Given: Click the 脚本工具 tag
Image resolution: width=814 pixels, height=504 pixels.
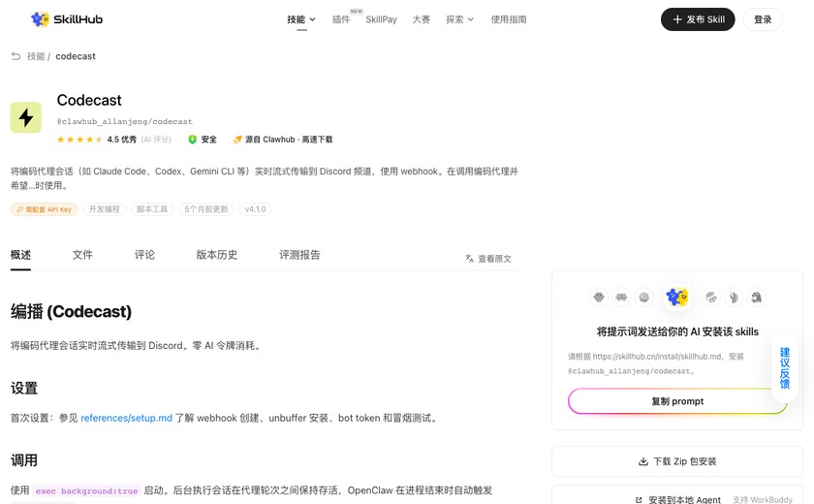Looking at the screenshot, I should (152, 209).
